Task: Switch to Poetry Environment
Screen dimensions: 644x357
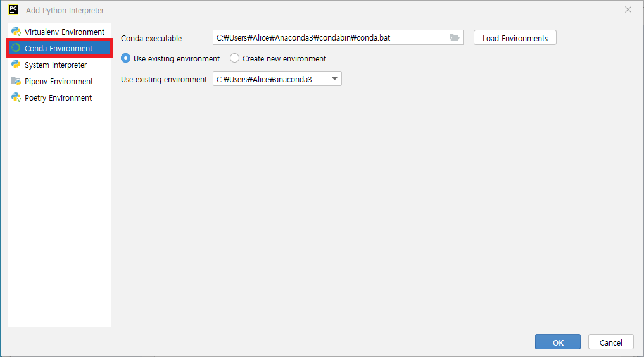Action: [60, 97]
